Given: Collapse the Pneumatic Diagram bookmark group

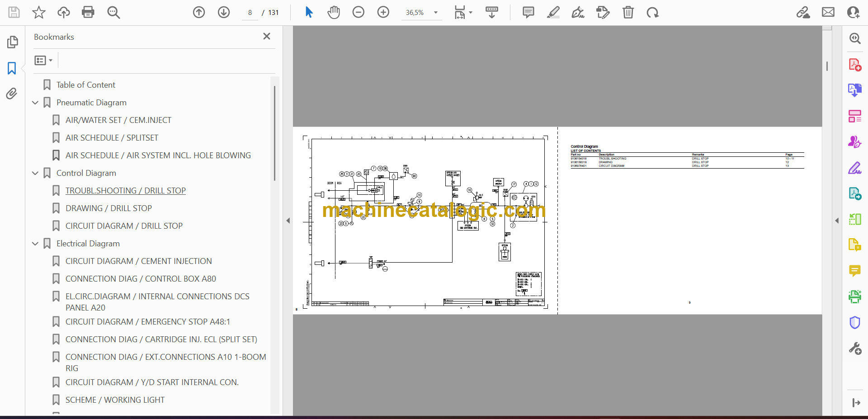Looking at the screenshot, I should [35, 103].
